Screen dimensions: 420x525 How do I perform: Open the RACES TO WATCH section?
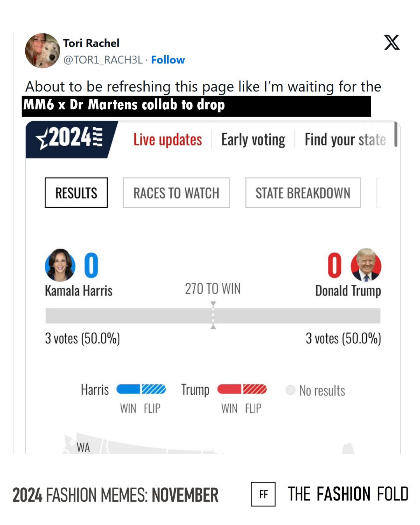pos(176,193)
